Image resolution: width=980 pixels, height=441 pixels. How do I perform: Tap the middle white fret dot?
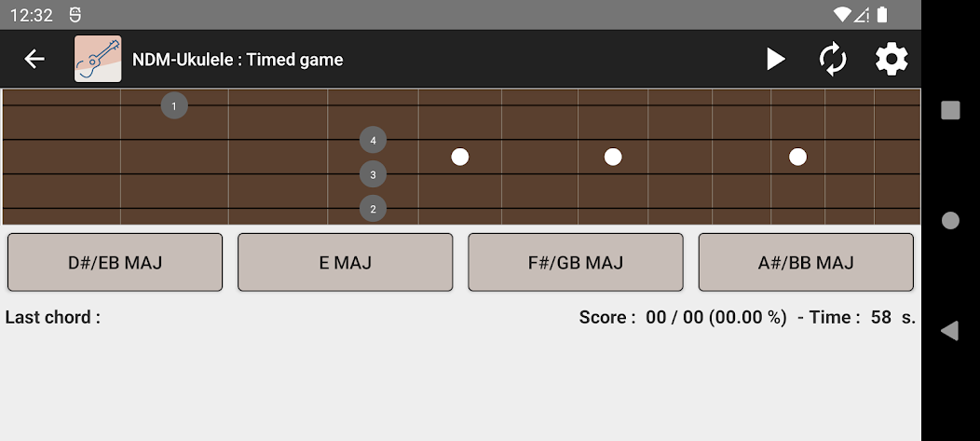pos(613,157)
